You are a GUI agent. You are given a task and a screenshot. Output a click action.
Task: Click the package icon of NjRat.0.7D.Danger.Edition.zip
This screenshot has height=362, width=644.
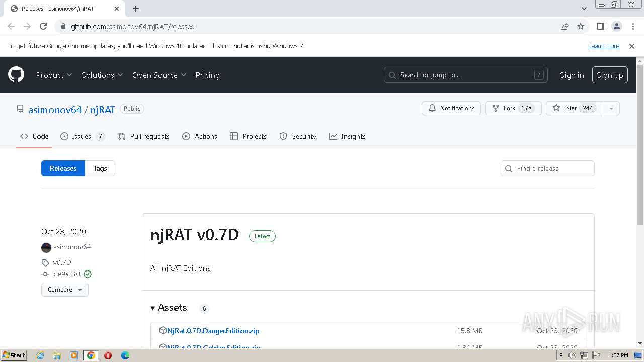point(163,330)
